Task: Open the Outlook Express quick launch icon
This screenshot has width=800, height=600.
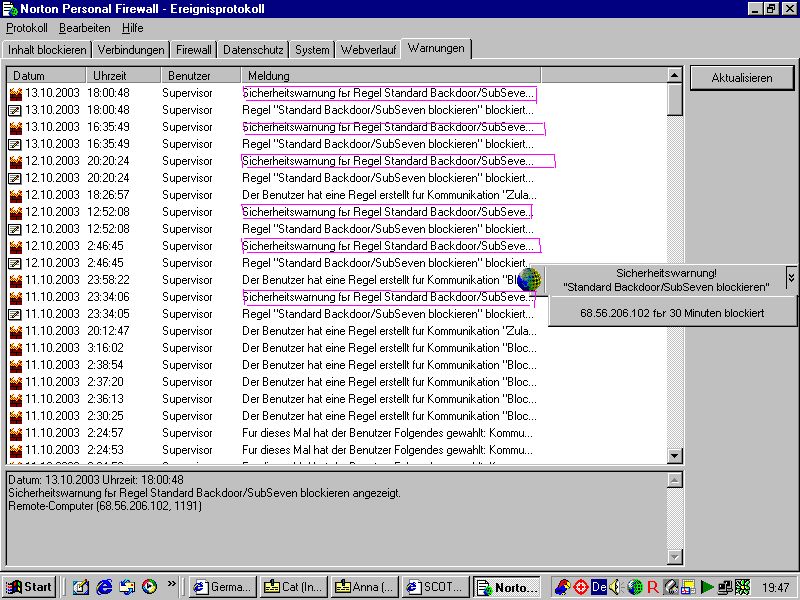Action: click(128, 587)
